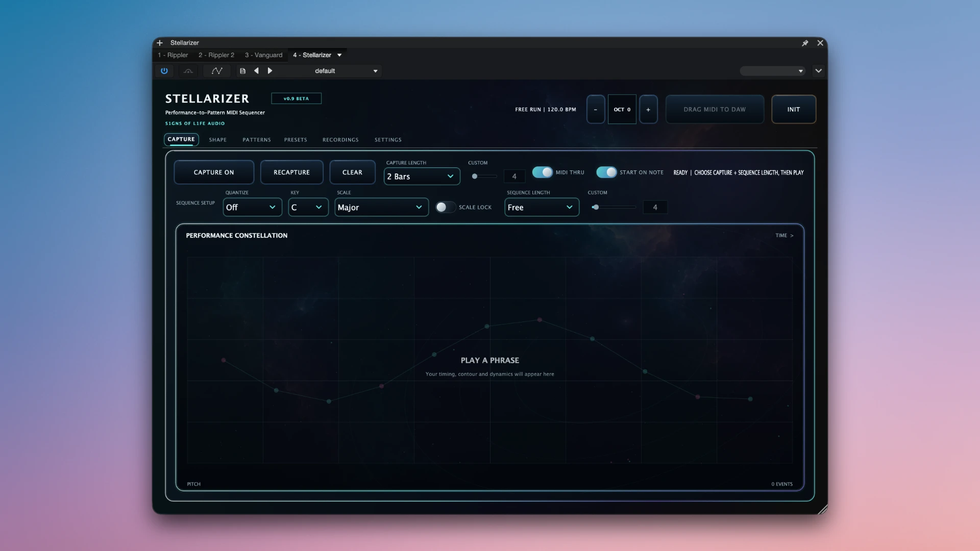This screenshot has width=980, height=551.
Task: Click the PERFORMANCE CONSTELLATION heading
Action: (x=237, y=236)
